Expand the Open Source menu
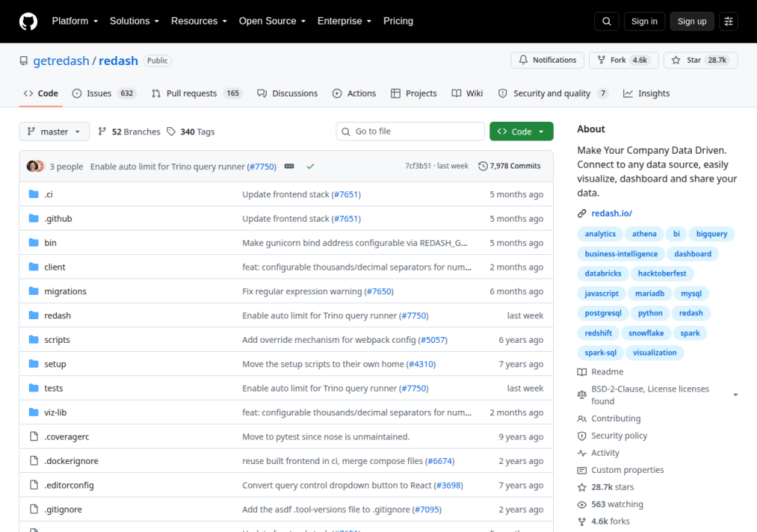This screenshot has width=757, height=532. 272,21
